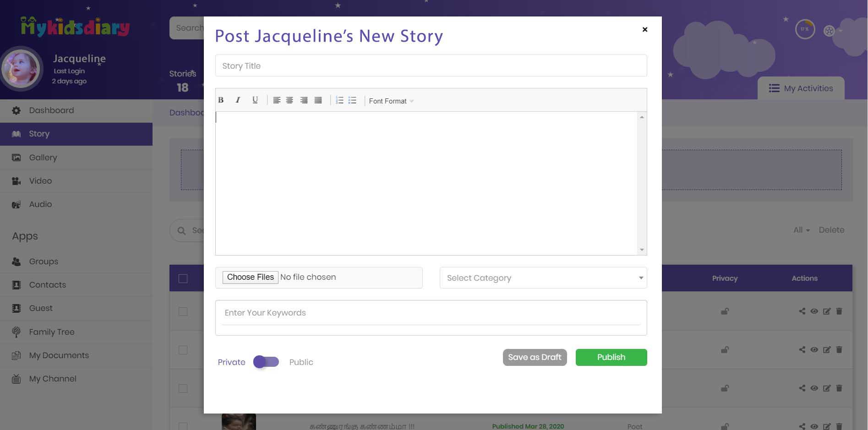This screenshot has width=868, height=430.
Task: Align story text to the right
Action: click(304, 100)
